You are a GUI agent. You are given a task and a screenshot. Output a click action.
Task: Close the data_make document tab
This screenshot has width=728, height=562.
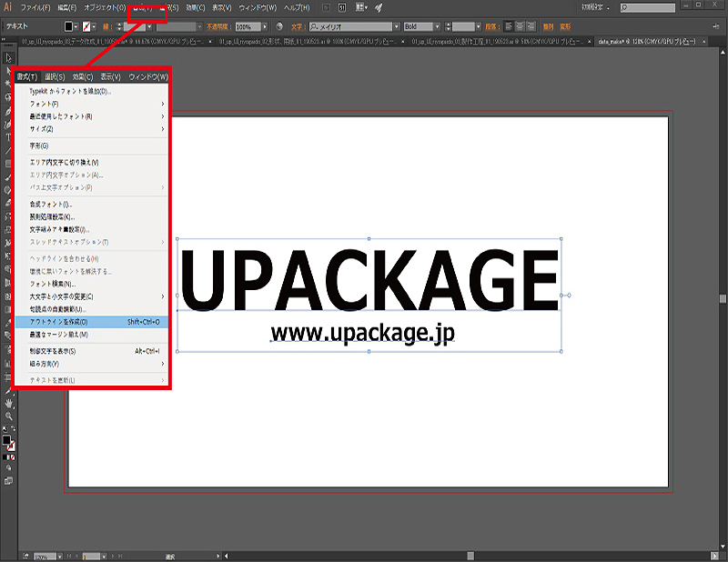pyautogui.click(x=703, y=42)
